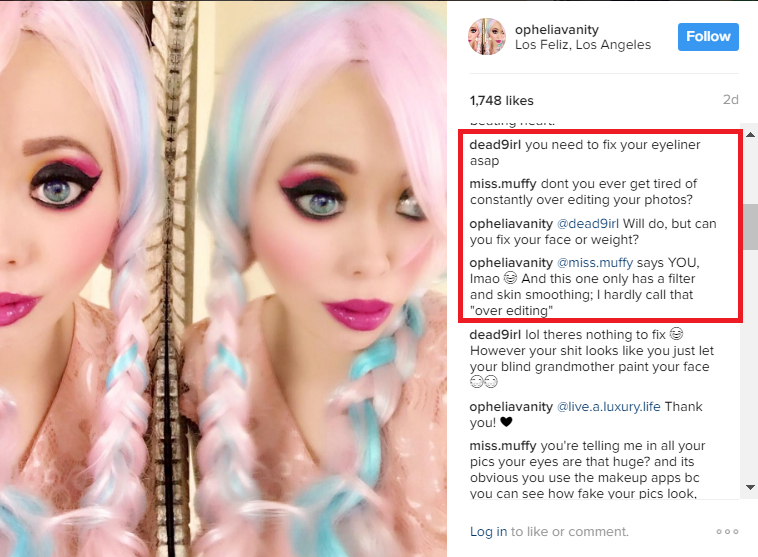Open opheliavanity name on Thank you comment

(x=511, y=407)
